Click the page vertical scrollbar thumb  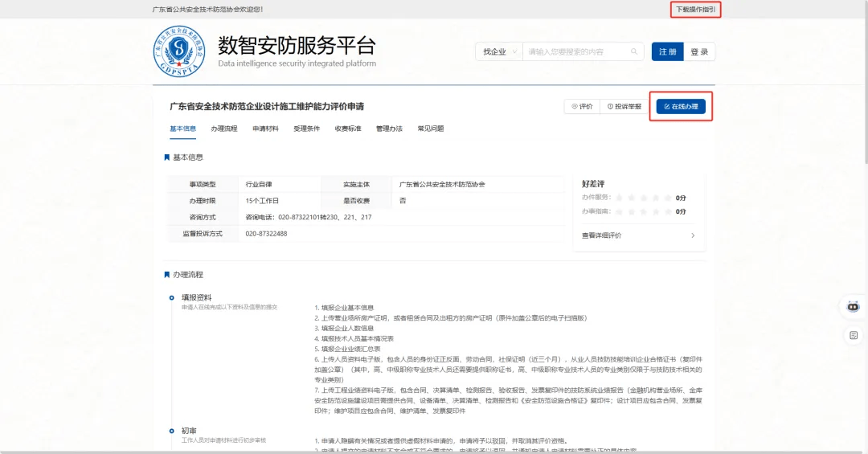coord(866,83)
